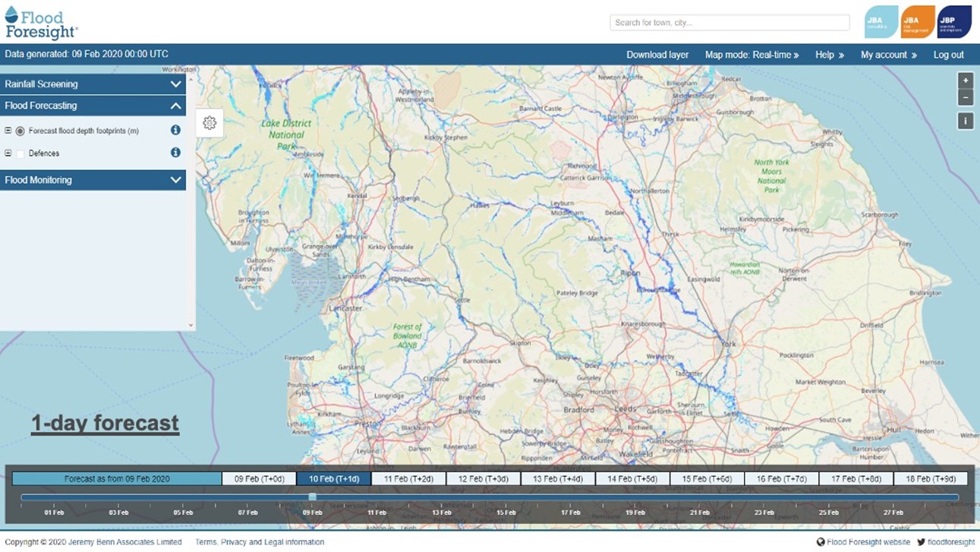
Task: Open the map information 'i' button
Action: (965, 121)
